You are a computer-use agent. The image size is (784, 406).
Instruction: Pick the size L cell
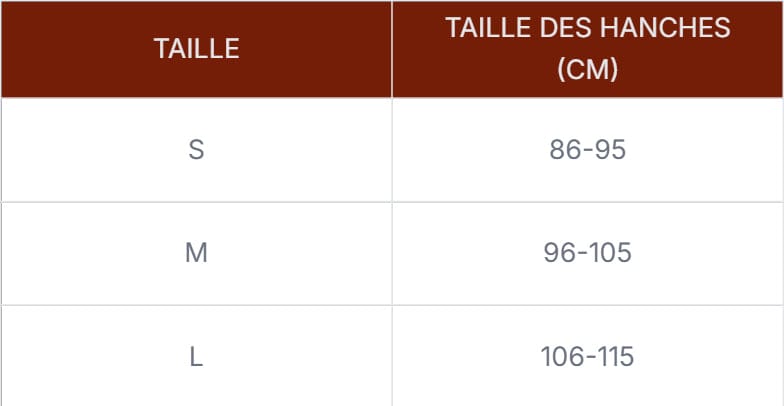[196, 357]
